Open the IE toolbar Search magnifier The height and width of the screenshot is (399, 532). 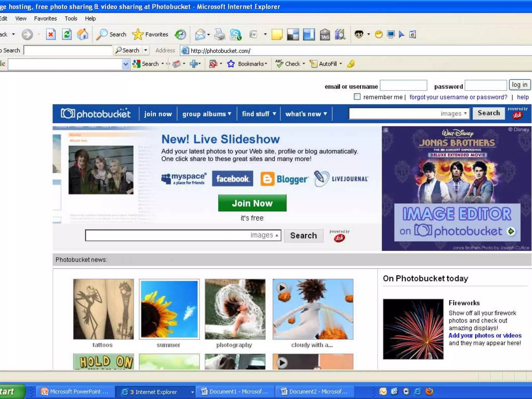tap(111, 34)
